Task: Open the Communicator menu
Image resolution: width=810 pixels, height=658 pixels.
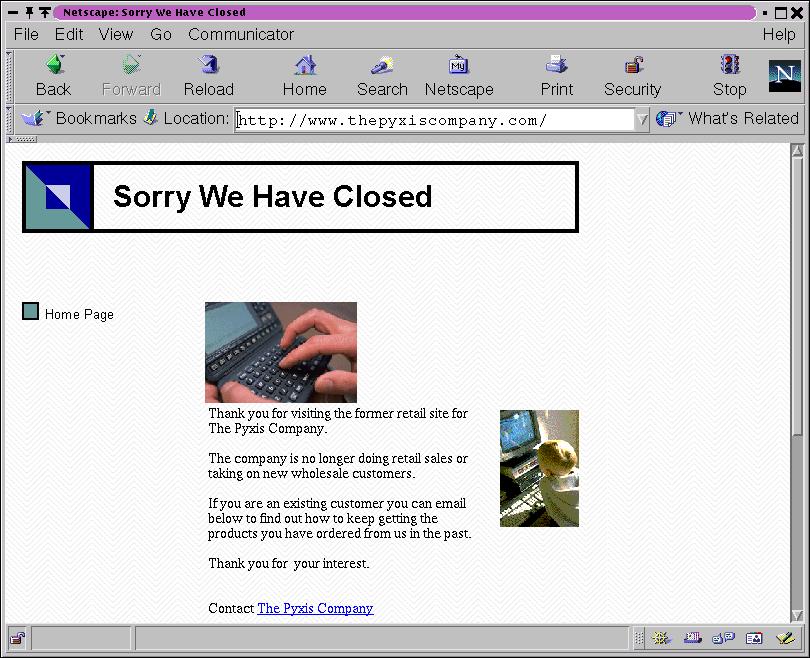Action: coord(241,34)
